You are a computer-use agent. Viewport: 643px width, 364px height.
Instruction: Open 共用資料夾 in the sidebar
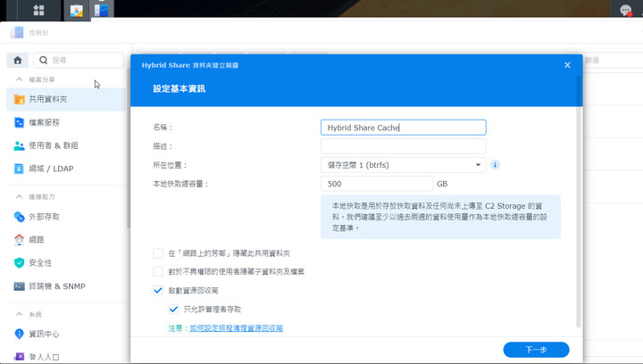pyautogui.click(x=66, y=99)
